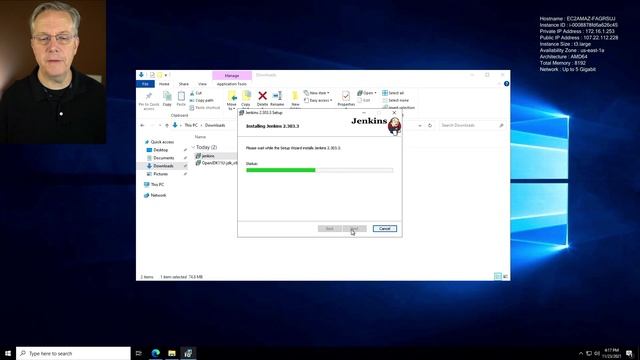Switch to the View ribbon tab
Image resolution: width=640 pixels, height=360 pixels.
click(x=202, y=84)
